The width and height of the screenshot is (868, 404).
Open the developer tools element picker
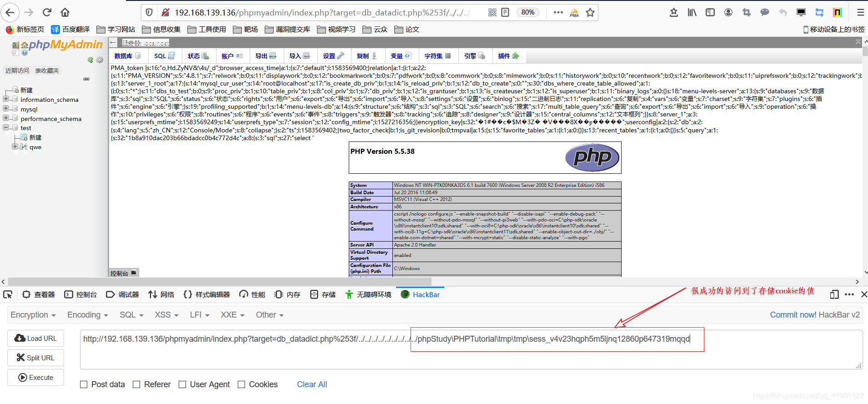(8, 294)
